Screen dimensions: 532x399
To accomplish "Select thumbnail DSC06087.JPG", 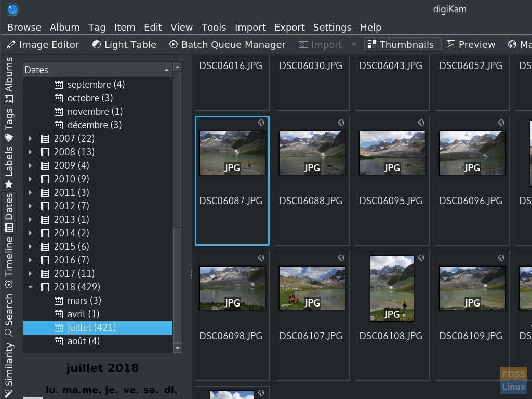I will (232, 153).
